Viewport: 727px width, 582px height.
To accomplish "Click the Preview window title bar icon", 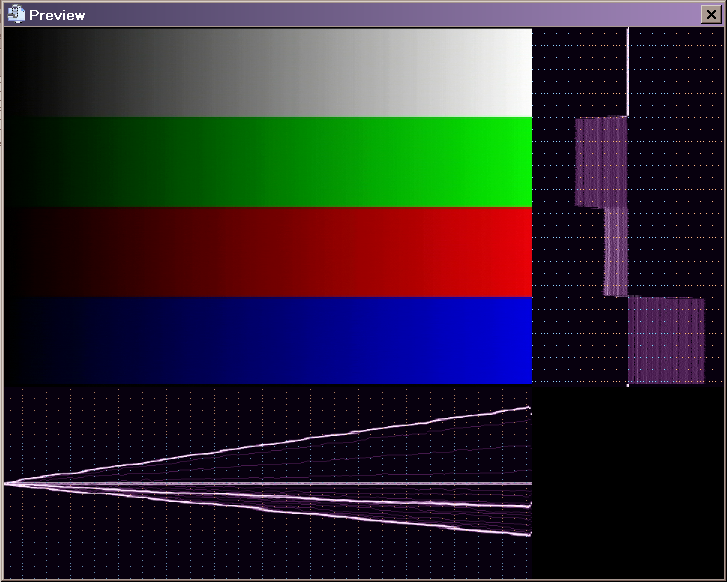I will (16, 14).
